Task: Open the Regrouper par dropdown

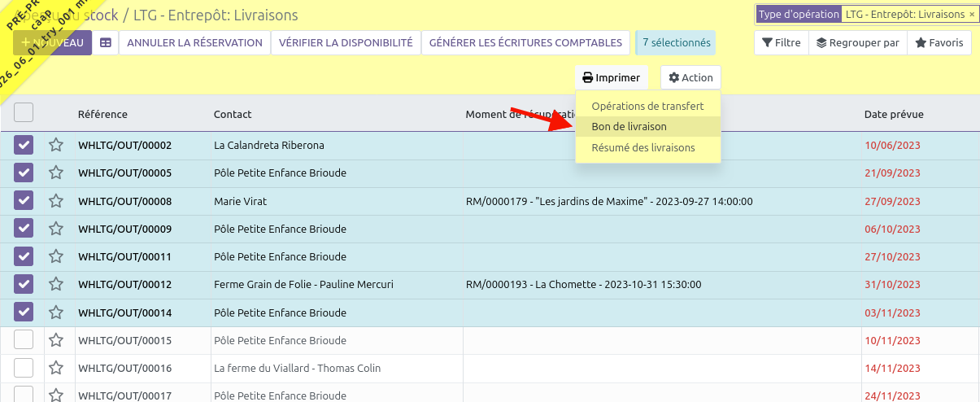Action: (857, 43)
